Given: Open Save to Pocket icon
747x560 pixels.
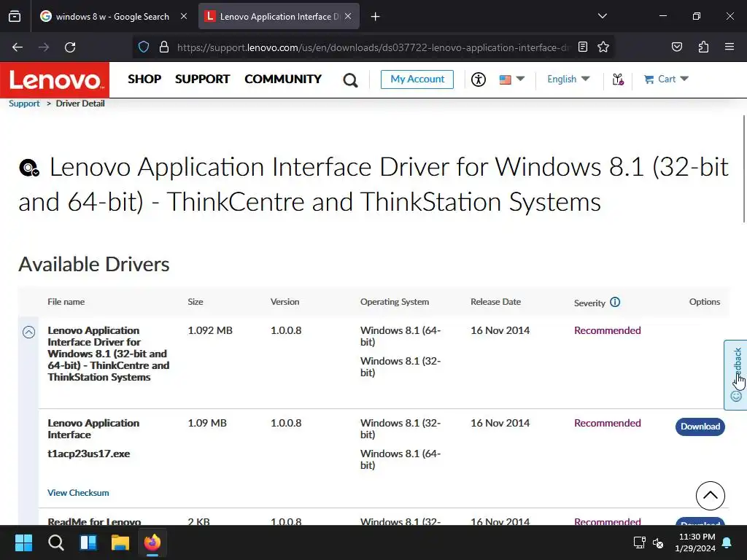Looking at the screenshot, I should click(676, 47).
